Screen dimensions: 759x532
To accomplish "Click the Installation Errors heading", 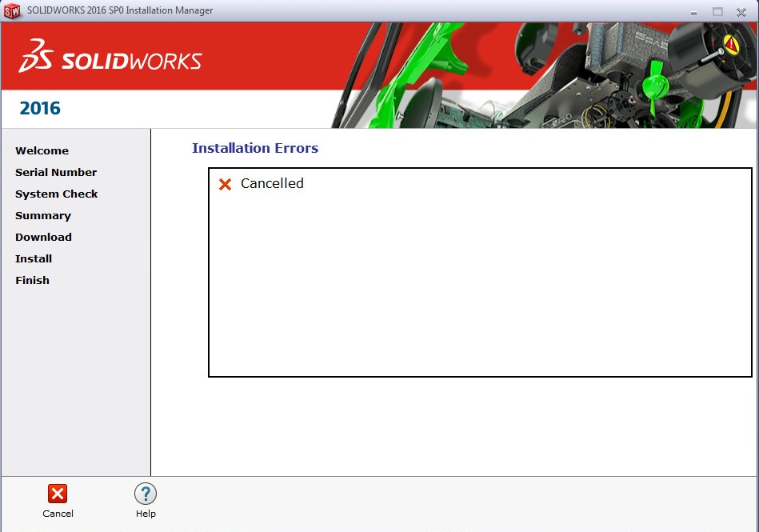I will [x=255, y=148].
